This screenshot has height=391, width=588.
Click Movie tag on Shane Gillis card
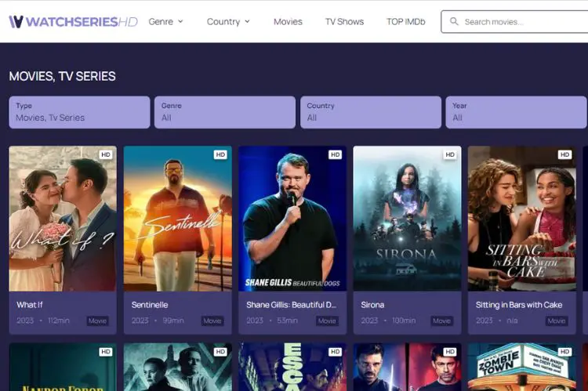click(x=327, y=321)
